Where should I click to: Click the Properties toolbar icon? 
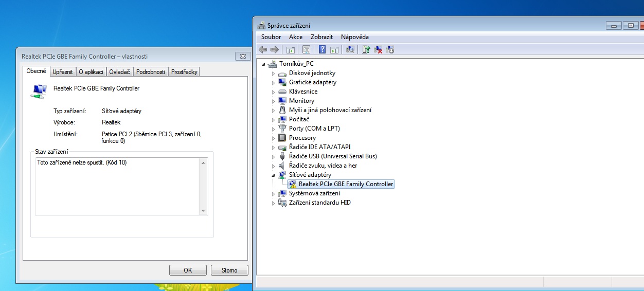[307, 49]
